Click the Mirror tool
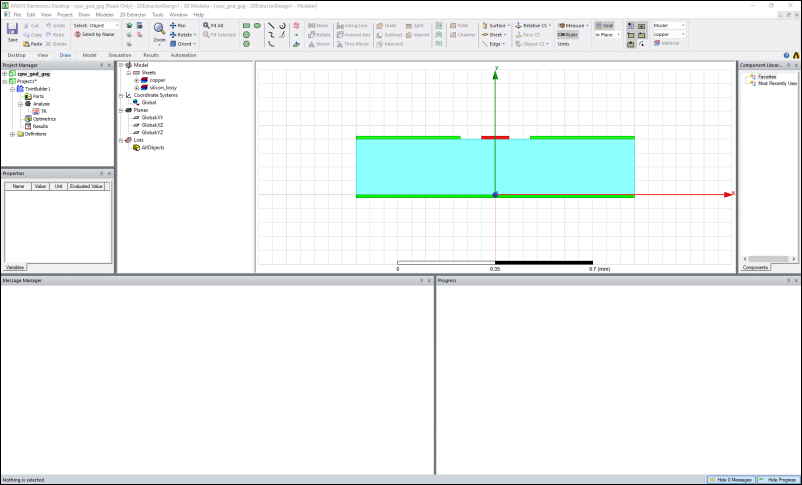The image size is (802, 485). point(319,44)
